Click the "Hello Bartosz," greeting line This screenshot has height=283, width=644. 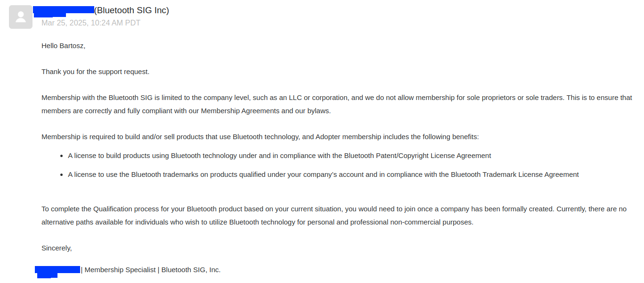click(63, 46)
